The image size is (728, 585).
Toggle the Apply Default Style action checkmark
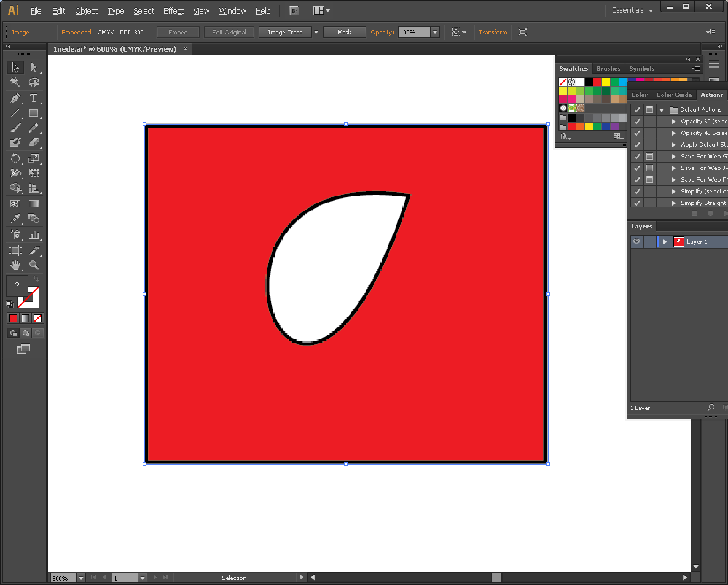(637, 145)
